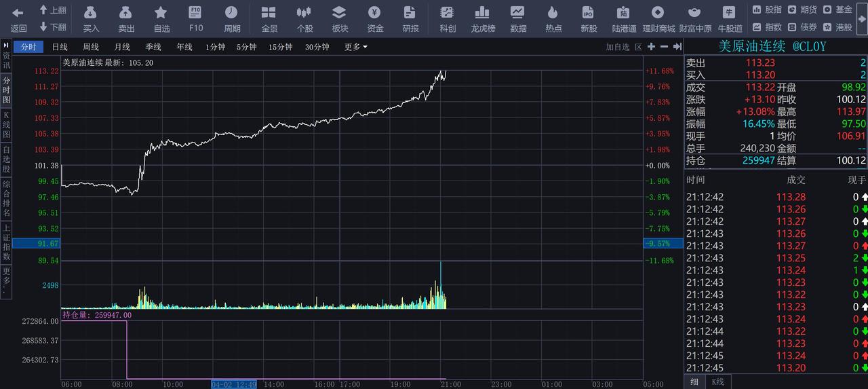
Task: Flip to the next stock with 下翻
Action: (52, 27)
